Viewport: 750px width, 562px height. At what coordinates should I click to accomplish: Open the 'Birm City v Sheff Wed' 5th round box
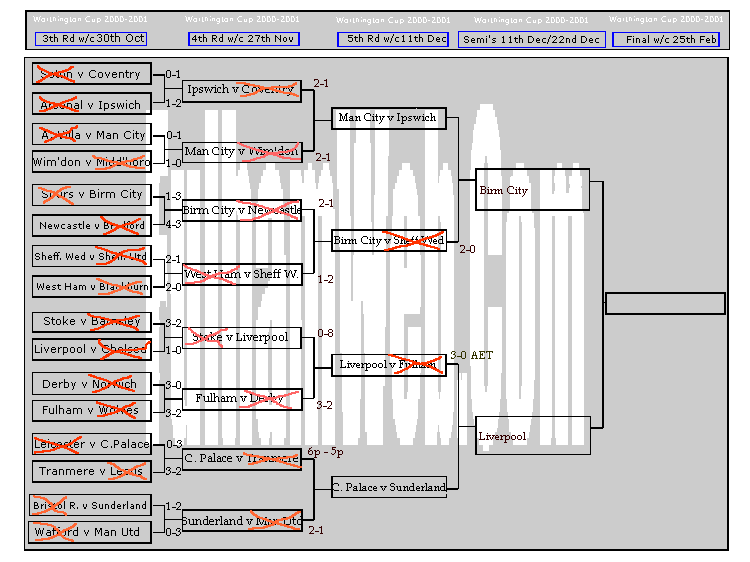(389, 241)
